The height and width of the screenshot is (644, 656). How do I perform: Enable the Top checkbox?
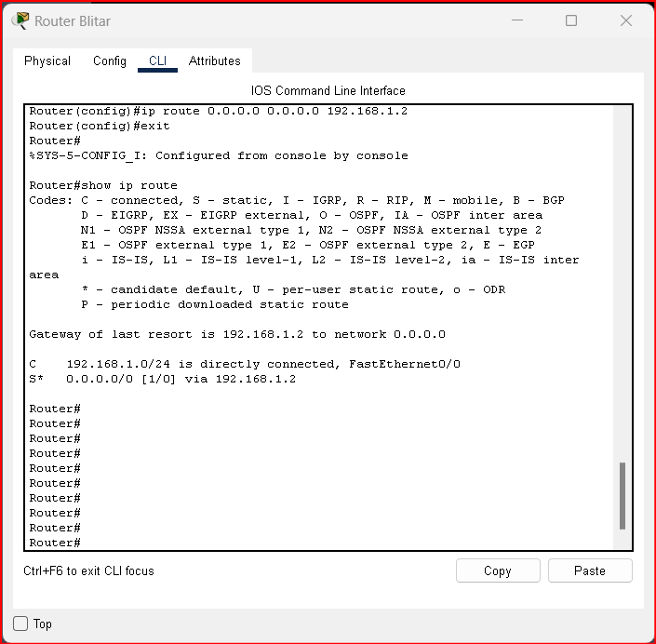[x=20, y=624]
